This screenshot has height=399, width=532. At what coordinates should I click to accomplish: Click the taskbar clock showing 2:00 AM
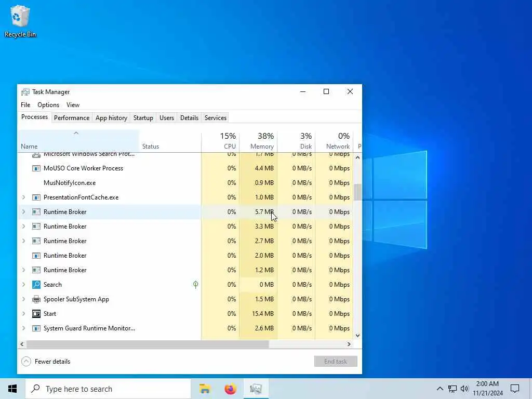coord(487,389)
